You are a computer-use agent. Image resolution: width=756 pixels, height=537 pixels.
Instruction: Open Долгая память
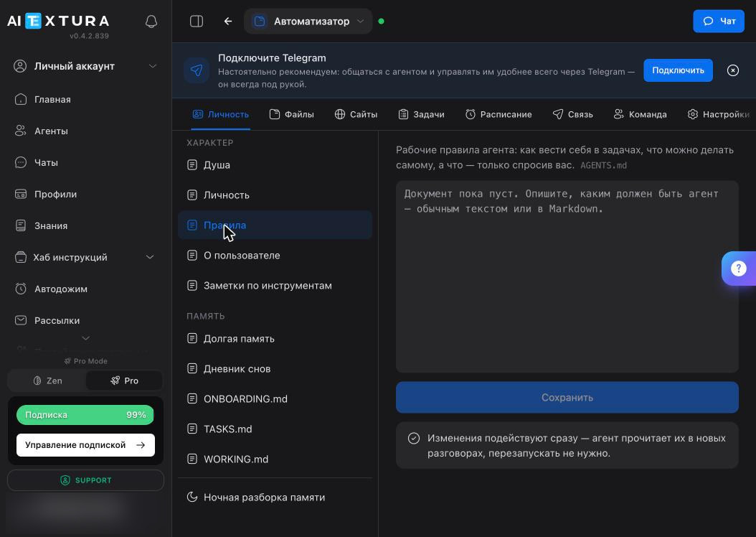pyautogui.click(x=275, y=339)
